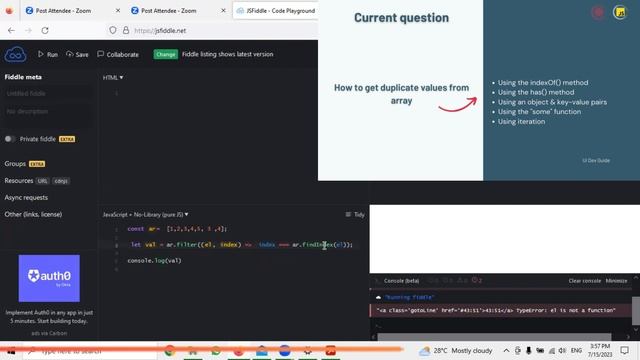Expand the Resources section
The width and height of the screenshot is (640, 360).
19,180
